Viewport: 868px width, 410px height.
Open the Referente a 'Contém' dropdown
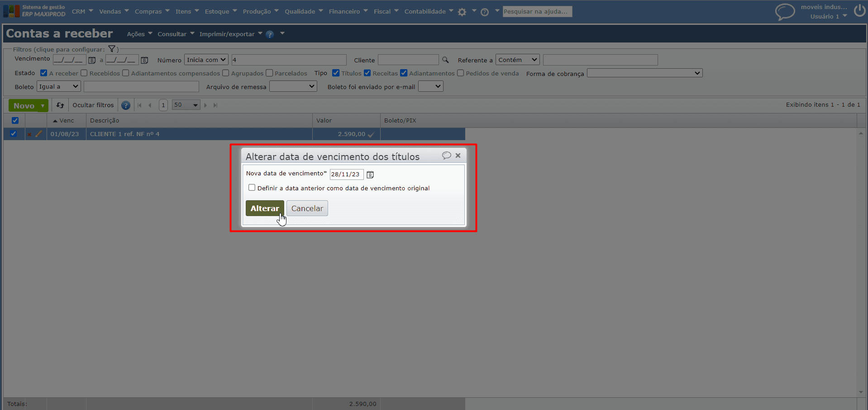point(518,60)
